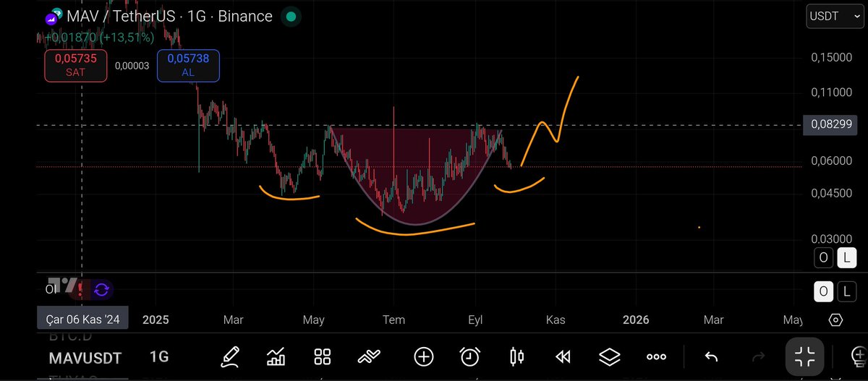Toggle the L button in the OI indicator pane

point(847,291)
